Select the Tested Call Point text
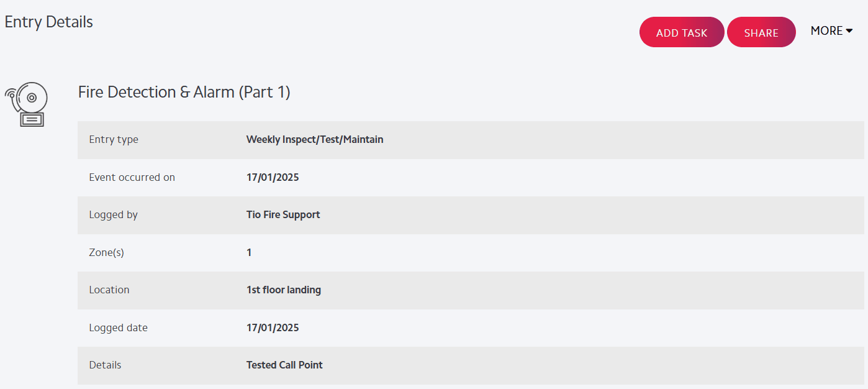Image resolution: width=868 pixels, height=389 pixels. tap(284, 365)
